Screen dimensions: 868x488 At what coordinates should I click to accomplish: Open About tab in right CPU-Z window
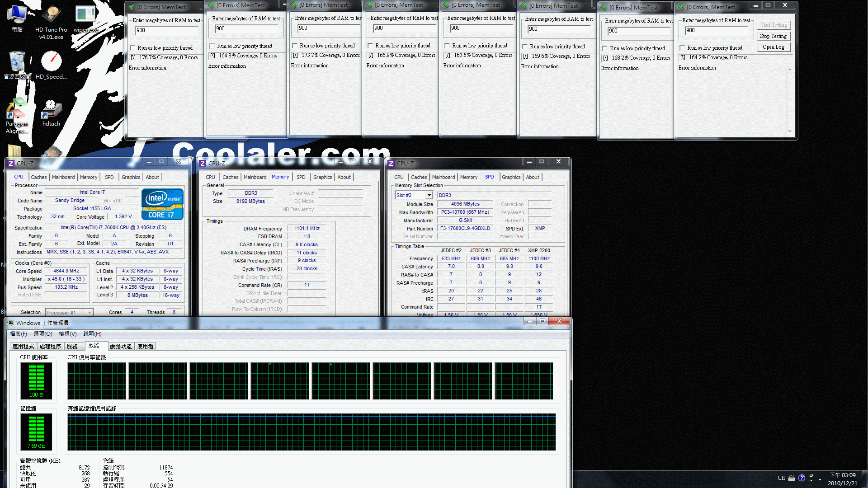point(533,177)
